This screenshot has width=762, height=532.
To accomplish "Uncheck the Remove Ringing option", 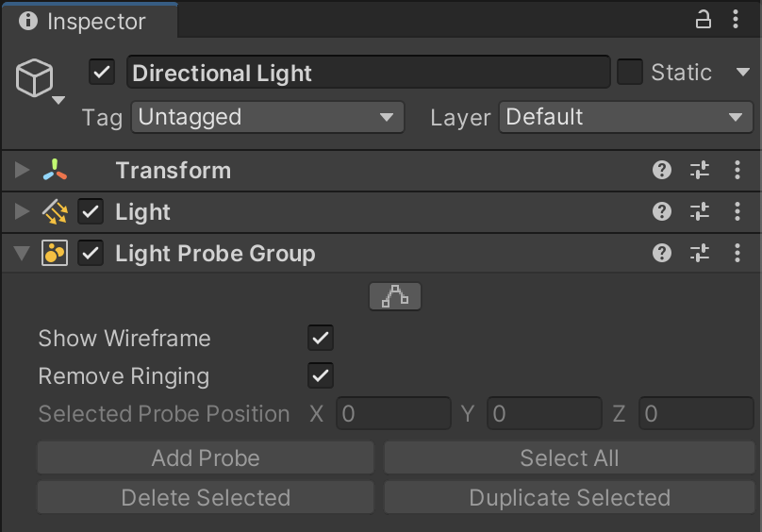I will (321, 375).
